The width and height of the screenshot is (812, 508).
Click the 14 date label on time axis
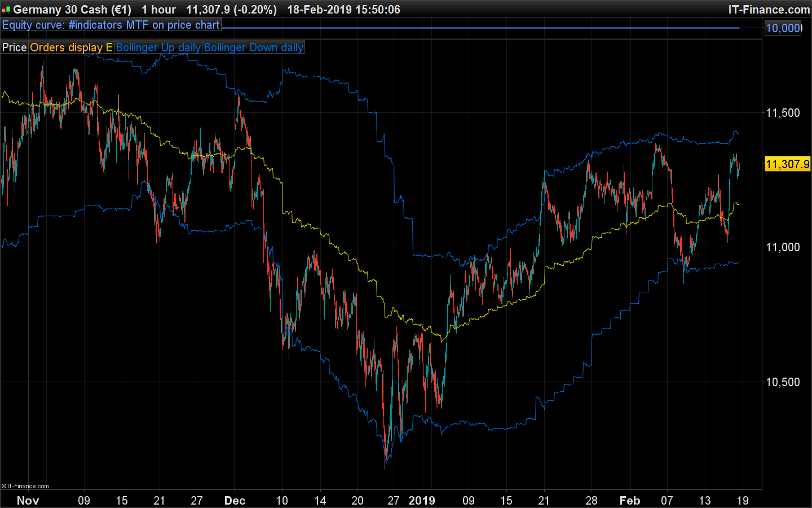[320, 500]
